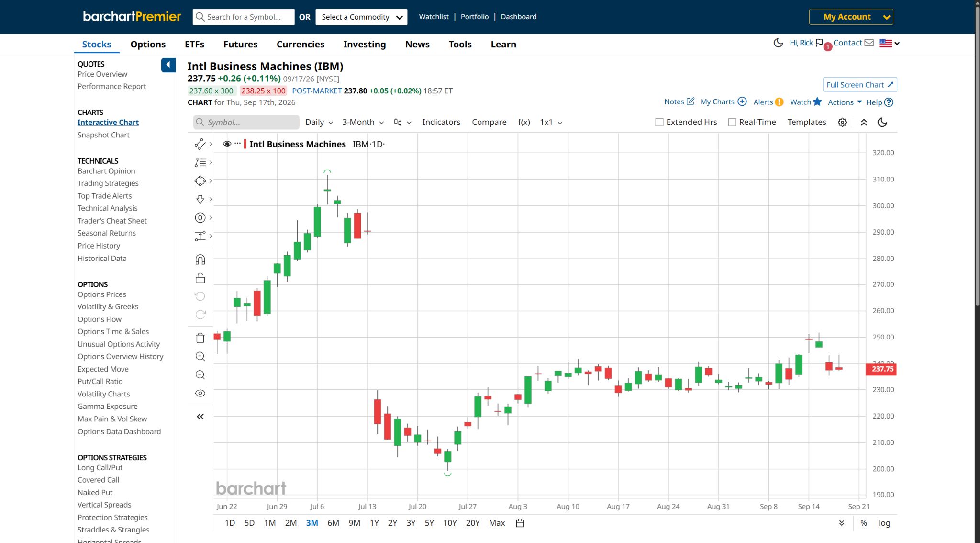Click the red IBM series color swatch
This screenshot has width=980, height=543.
(245, 144)
